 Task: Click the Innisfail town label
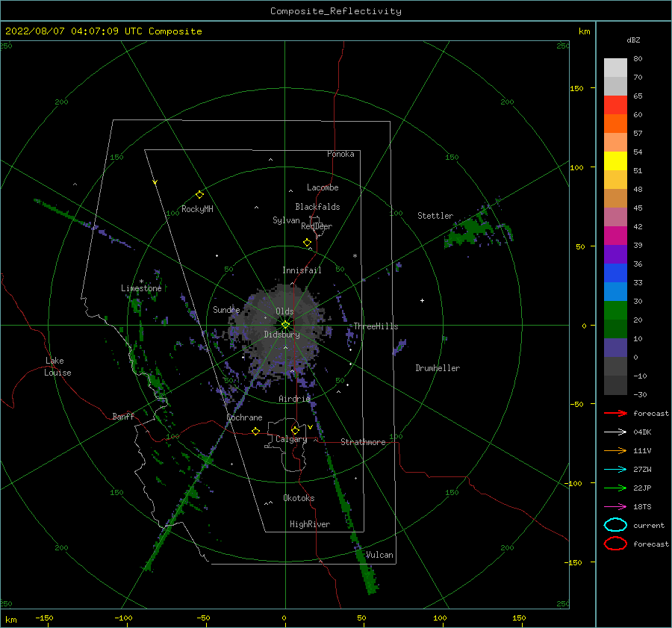pyautogui.click(x=302, y=270)
